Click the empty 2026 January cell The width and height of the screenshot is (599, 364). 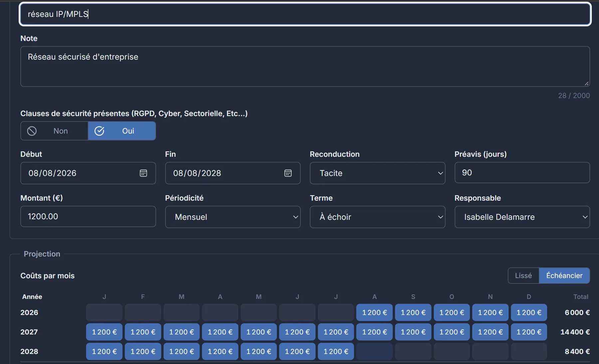pyautogui.click(x=104, y=312)
